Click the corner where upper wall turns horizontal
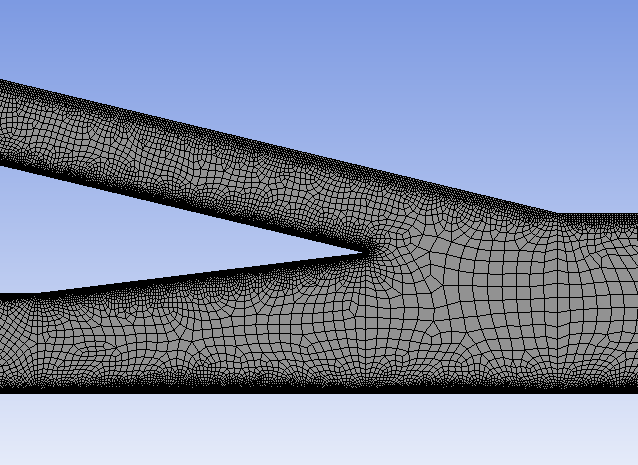The height and width of the screenshot is (465, 638). point(556,214)
